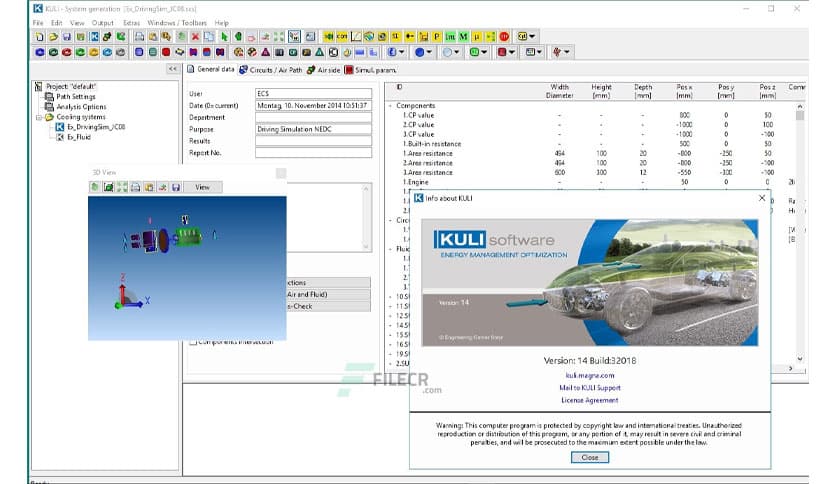Viewport: 836px width, 484px height.
Task: Click the green arrow pointer toolbar icon
Action: pos(225,36)
